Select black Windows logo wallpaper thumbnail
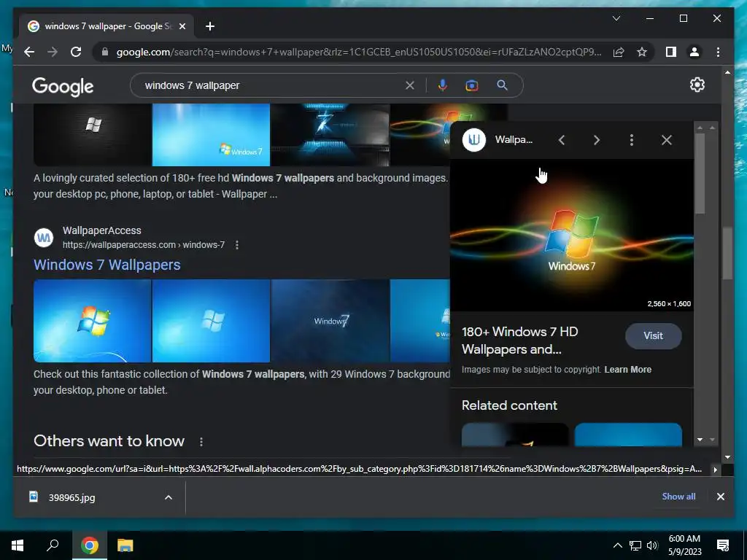Viewport: 747px width, 560px height. 93,135
